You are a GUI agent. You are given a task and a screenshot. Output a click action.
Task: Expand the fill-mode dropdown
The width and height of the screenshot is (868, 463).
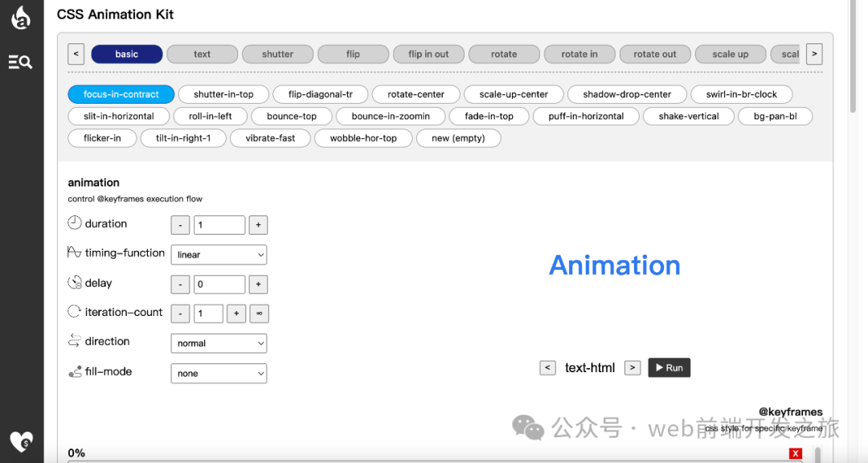pos(219,374)
